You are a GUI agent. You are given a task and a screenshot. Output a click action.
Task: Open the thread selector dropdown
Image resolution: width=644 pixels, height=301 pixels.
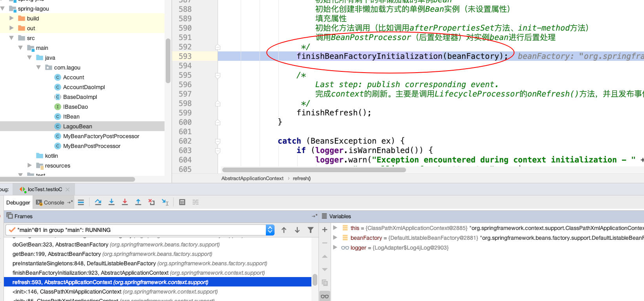(270, 230)
